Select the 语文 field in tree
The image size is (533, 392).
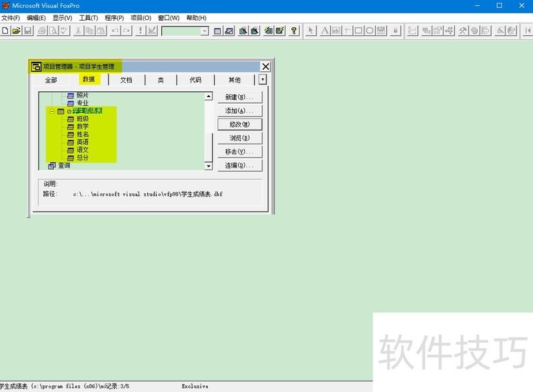[x=82, y=150]
